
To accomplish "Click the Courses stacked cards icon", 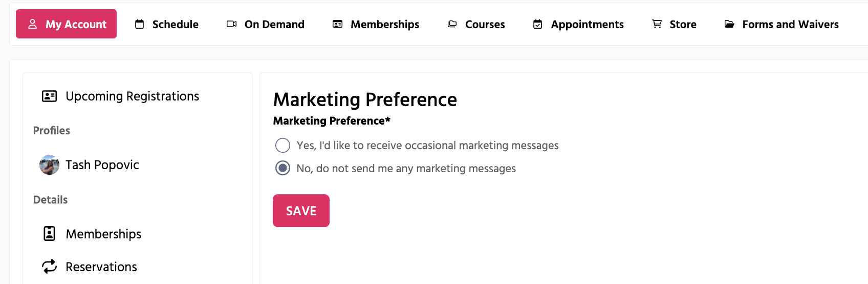I will (452, 24).
